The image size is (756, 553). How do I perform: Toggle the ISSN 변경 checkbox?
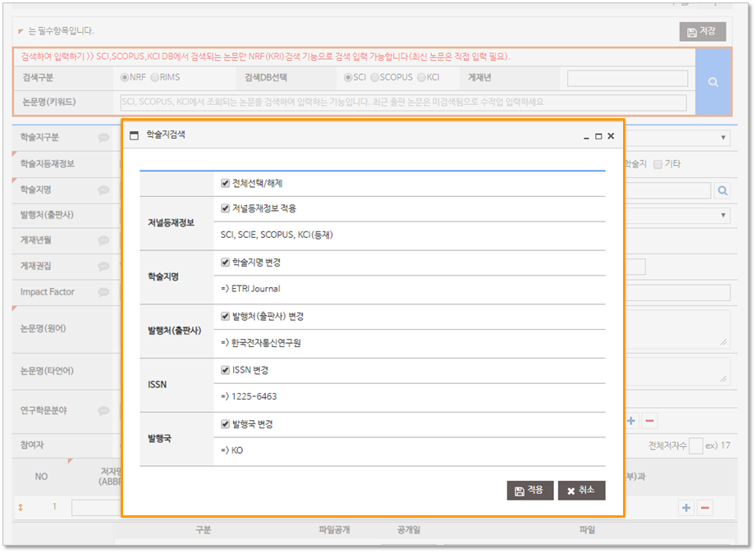pyautogui.click(x=226, y=370)
